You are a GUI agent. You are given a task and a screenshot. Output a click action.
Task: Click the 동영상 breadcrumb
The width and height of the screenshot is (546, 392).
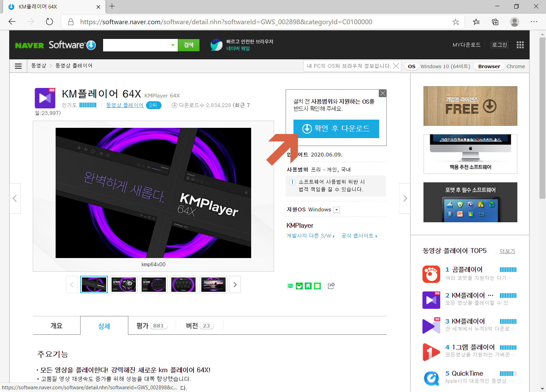point(39,65)
